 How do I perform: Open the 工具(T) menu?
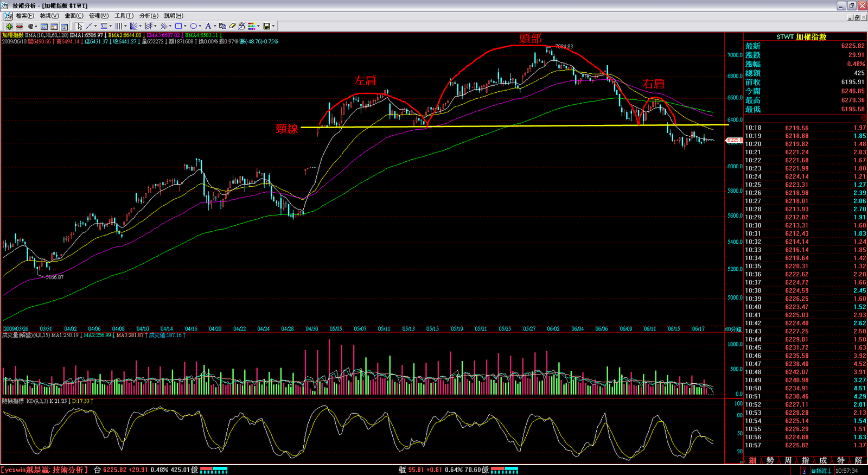click(124, 16)
